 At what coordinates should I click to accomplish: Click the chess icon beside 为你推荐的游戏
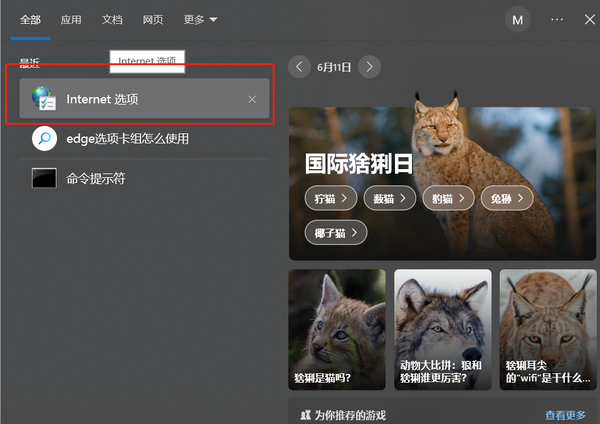tap(305, 415)
